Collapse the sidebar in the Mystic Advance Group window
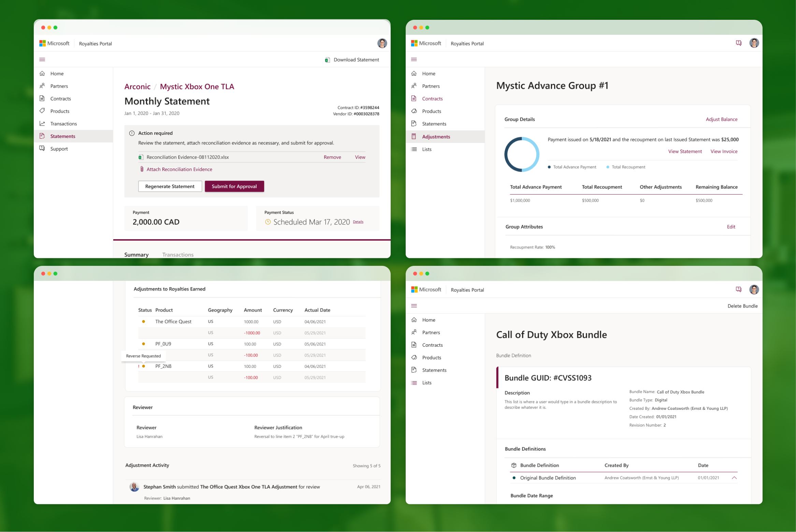 click(414, 59)
